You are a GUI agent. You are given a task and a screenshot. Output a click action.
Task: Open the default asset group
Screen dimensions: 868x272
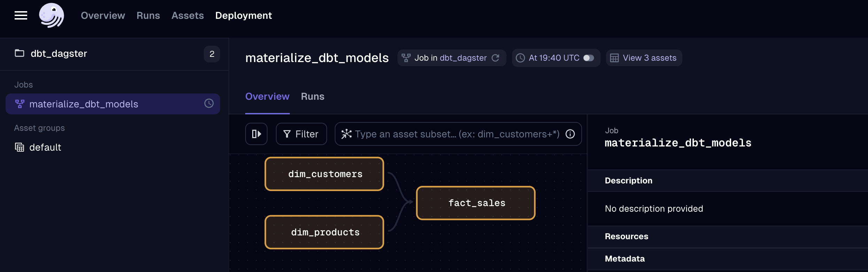coord(45,147)
